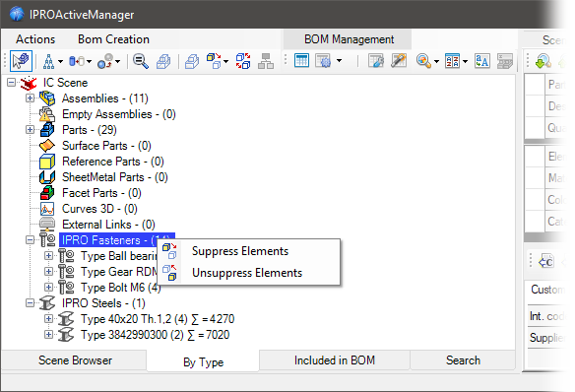Select the IPRO Steels - (1) row
Image resolution: width=575 pixels, height=392 pixels.
pos(103,303)
